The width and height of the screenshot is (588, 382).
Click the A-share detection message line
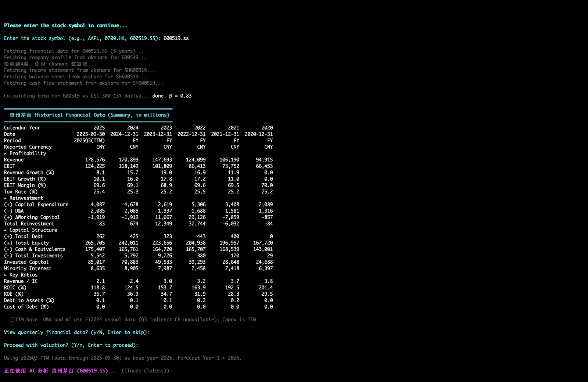click(x=50, y=64)
